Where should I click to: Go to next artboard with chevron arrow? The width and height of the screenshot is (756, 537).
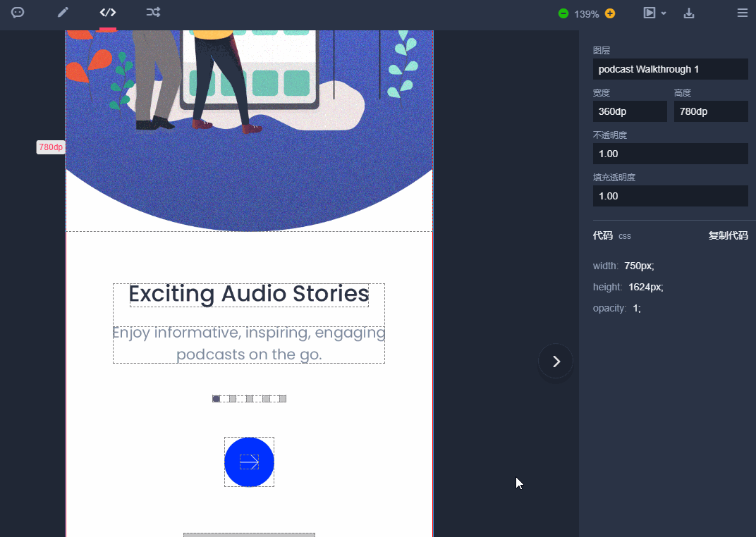pyautogui.click(x=556, y=362)
